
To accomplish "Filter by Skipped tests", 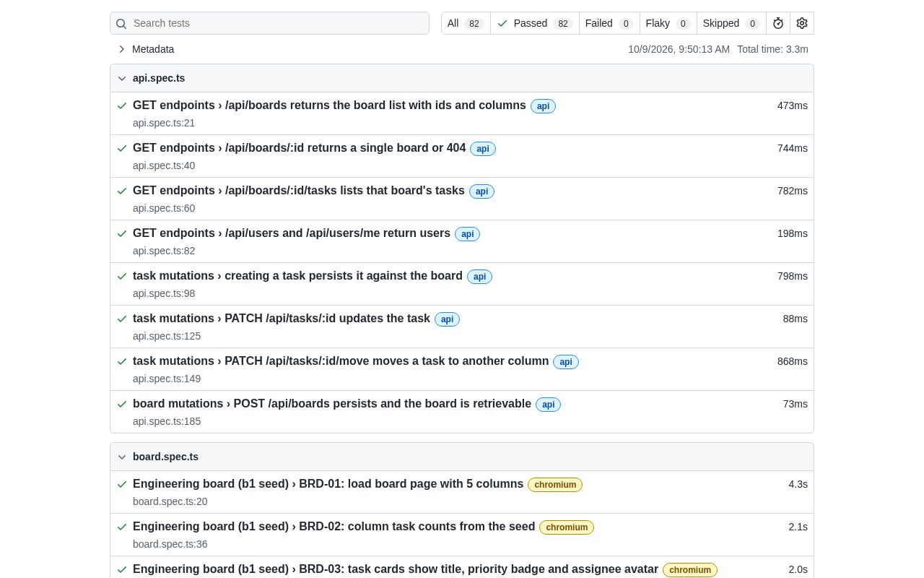I will (731, 23).
